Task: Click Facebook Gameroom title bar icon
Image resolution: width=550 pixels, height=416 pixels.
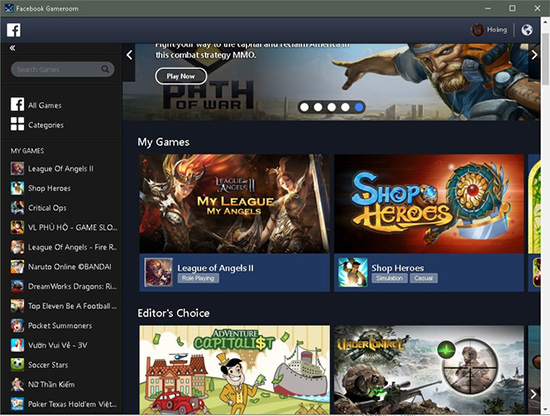Action: coord(9,8)
